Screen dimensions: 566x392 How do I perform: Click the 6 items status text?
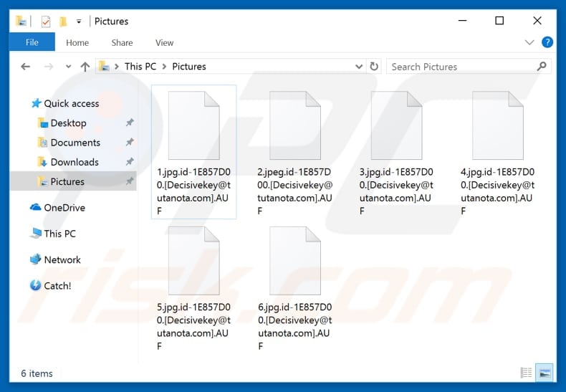(x=37, y=373)
